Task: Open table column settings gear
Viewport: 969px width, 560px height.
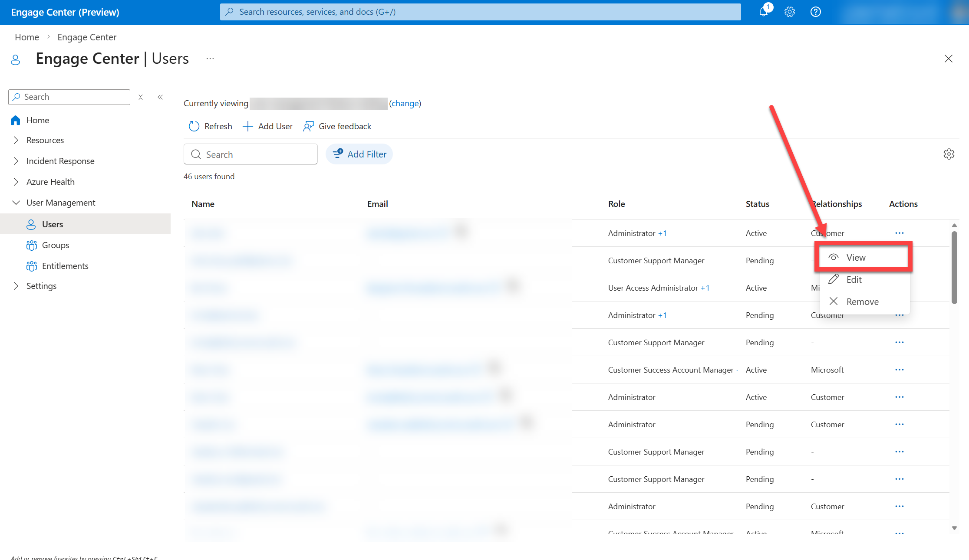Action: [949, 154]
